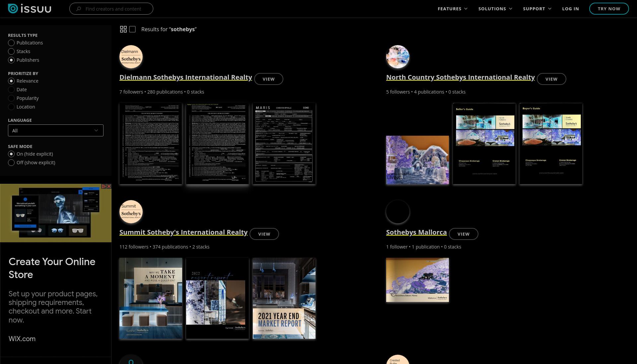Open North Country Sothebys publisher avatar
Image resolution: width=637 pixels, height=364 pixels.
pos(398,57)
